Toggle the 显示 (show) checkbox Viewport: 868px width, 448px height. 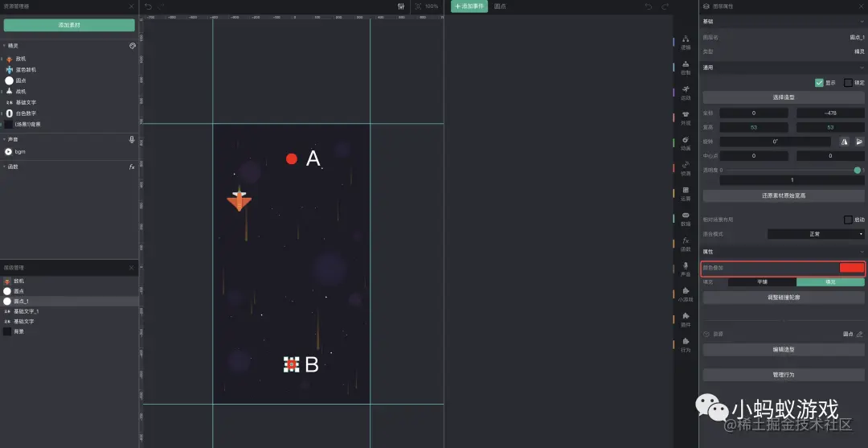tap(819, 83)
